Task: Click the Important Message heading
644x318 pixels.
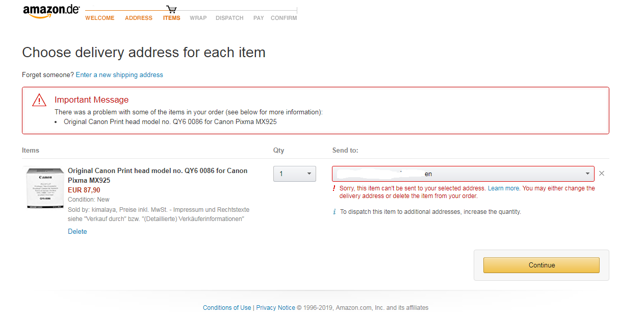Action: pos(92,100)
